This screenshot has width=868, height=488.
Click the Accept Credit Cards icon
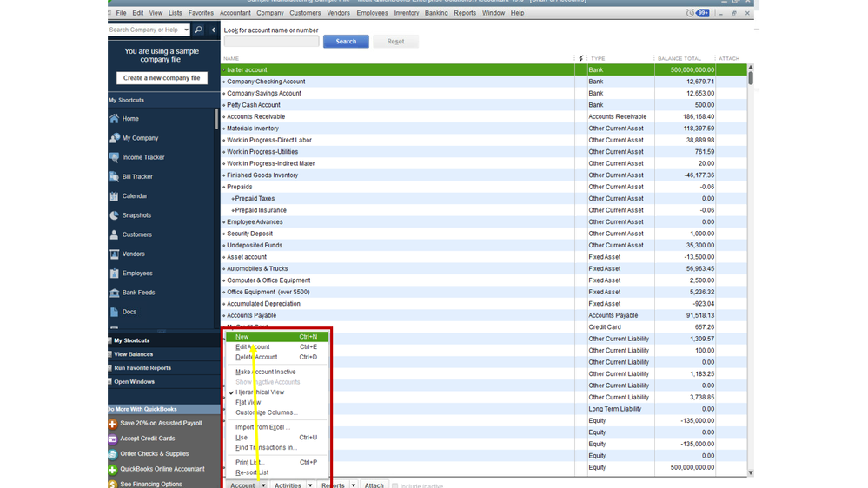tap(112, 439)
